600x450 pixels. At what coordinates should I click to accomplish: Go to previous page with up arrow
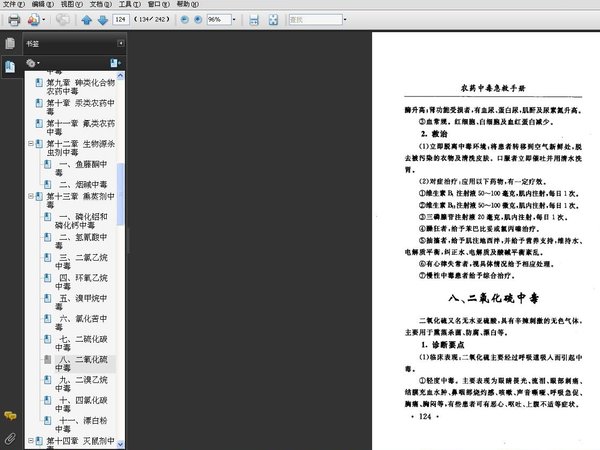tap(87, 20)
